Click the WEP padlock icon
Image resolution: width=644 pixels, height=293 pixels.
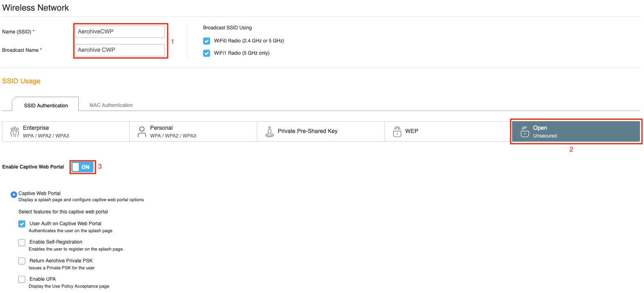(397, 131)
